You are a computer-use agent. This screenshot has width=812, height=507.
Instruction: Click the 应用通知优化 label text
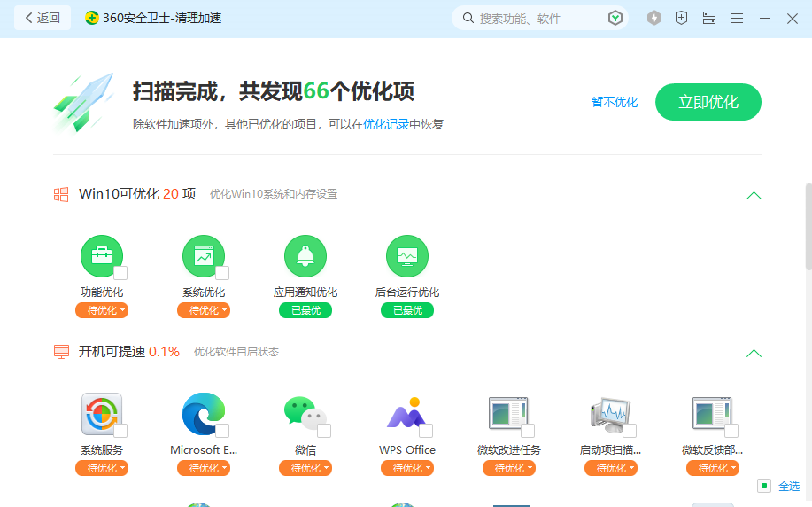point(305,292)
